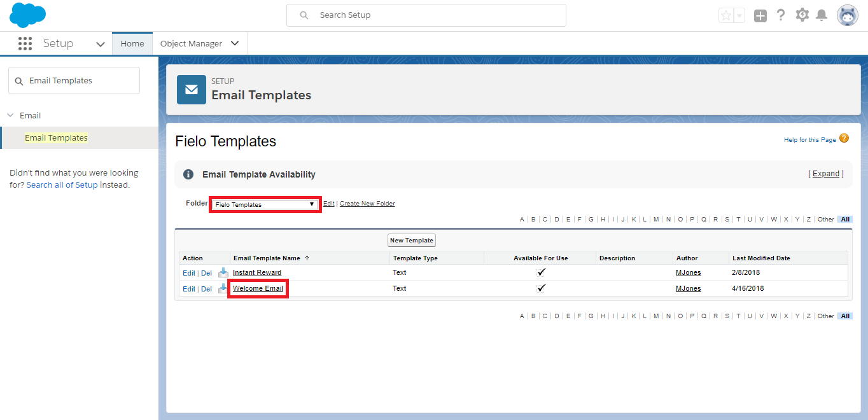
Task: Click the 4/16/2018 last modified date
Action: point(748,288)
